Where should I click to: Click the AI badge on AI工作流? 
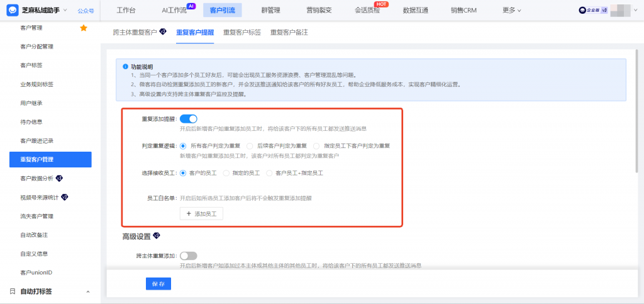(x=191, y=6)
